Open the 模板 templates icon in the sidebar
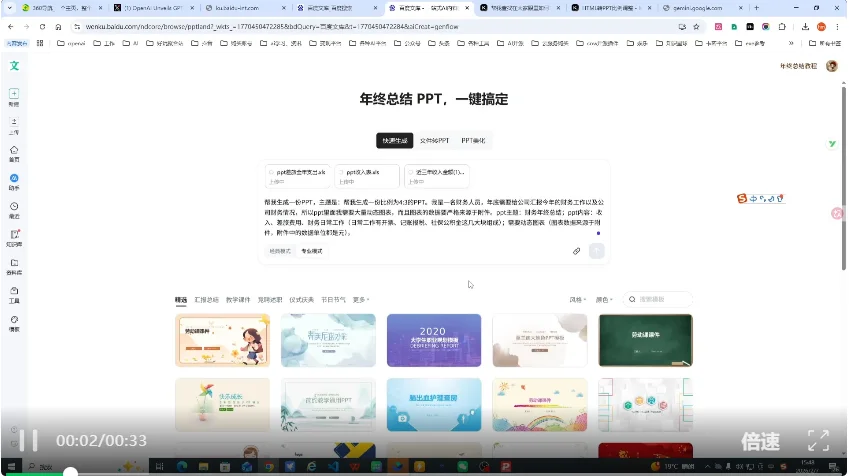849x476 pixels. [x=14, y=319]
